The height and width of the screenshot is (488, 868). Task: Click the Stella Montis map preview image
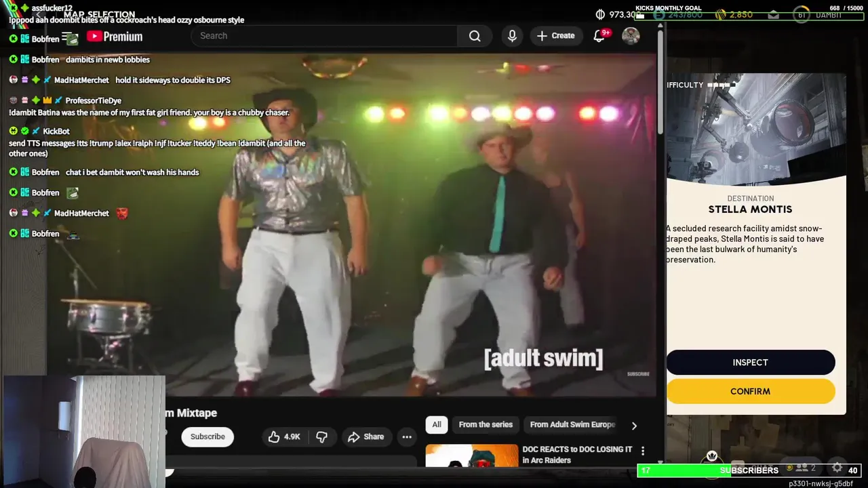pos(756,129)
